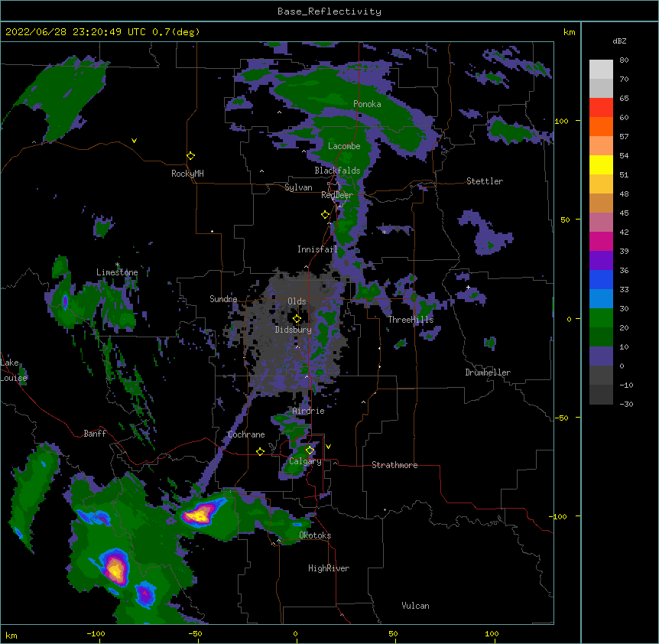Click the -50 tick on the right vertical axis

pos(561,418)
